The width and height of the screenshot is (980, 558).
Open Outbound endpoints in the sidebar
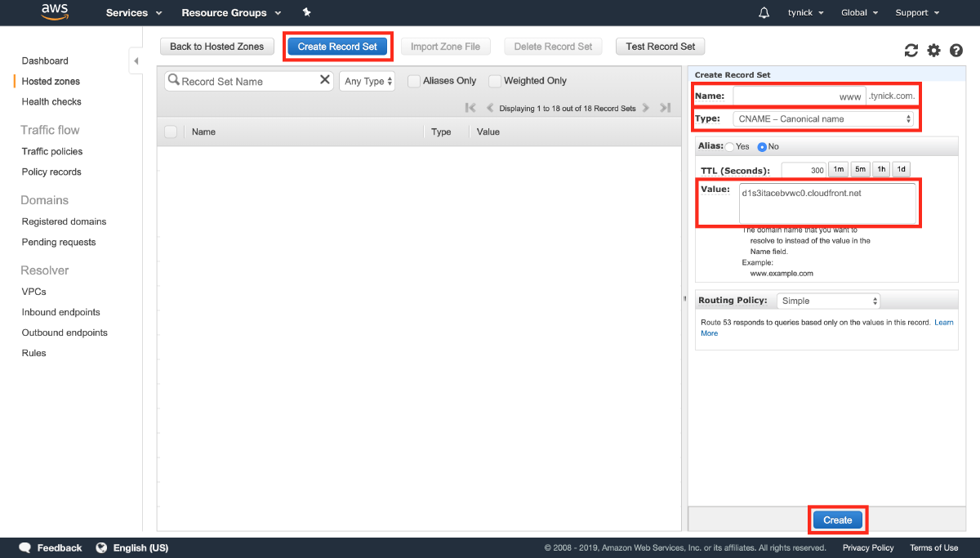65,333
